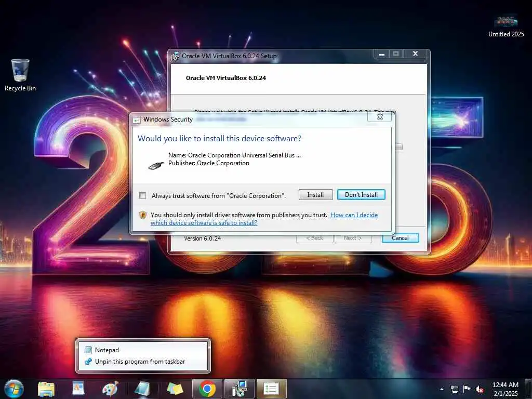Open the taskbar clock showing 12:44 AM

tap(505, 389)
